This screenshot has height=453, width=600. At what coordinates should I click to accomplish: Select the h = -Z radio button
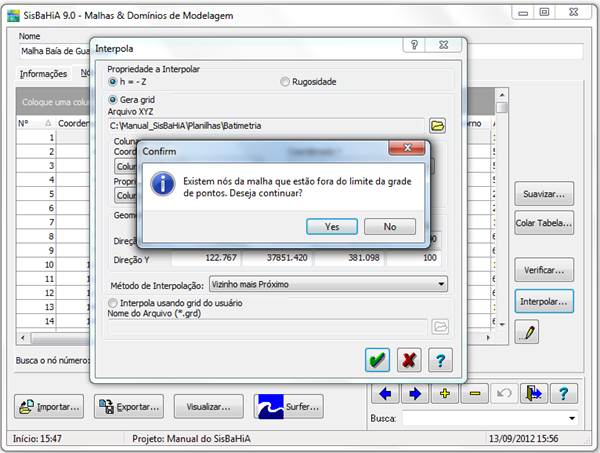[x=112, y=81]
